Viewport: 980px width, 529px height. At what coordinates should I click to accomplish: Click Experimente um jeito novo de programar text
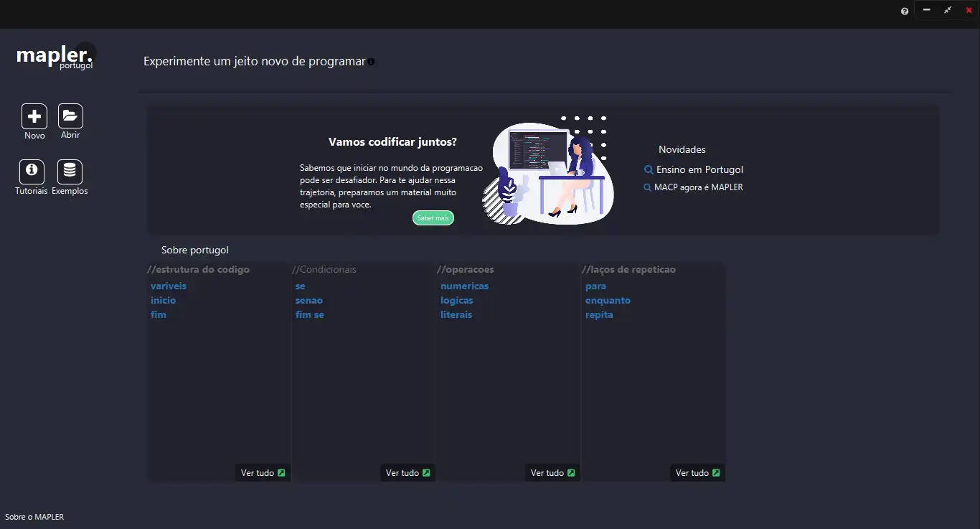pos(255,62)
